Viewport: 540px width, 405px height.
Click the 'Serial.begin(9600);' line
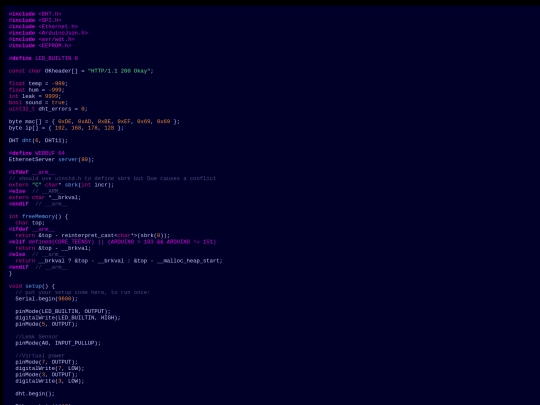(46, 299)
